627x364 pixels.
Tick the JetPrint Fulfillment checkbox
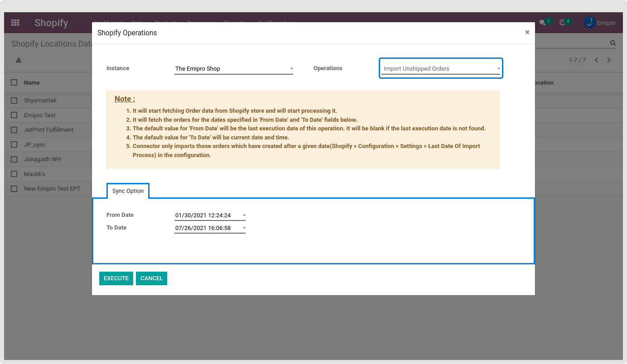pos(14,130)
